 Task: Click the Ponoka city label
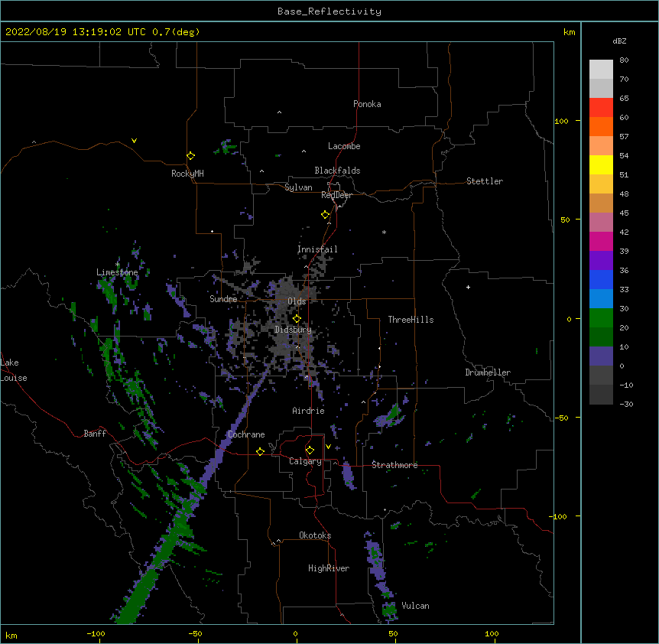click(x=367, y=104)
